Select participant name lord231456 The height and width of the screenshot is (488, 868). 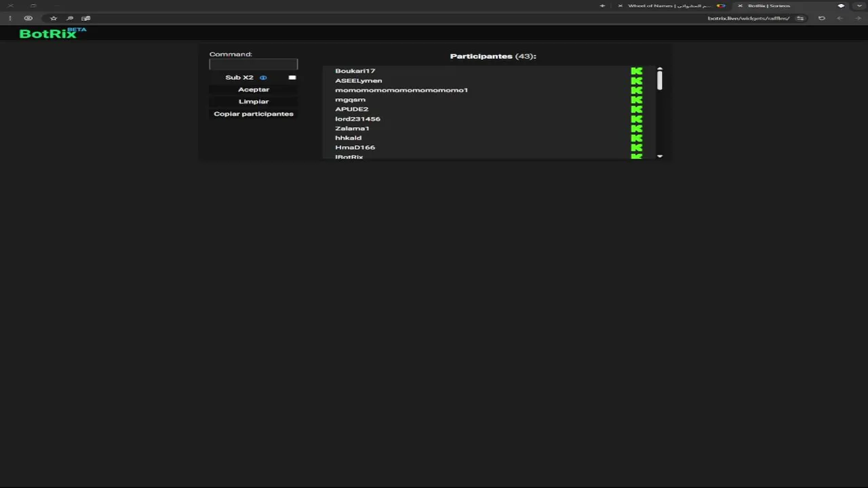coord(357,119)
